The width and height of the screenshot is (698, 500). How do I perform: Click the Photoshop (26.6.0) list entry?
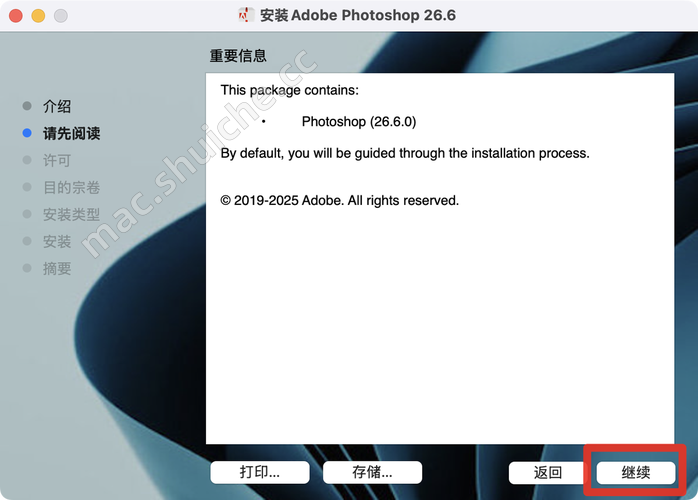click(x=359, y=122)
